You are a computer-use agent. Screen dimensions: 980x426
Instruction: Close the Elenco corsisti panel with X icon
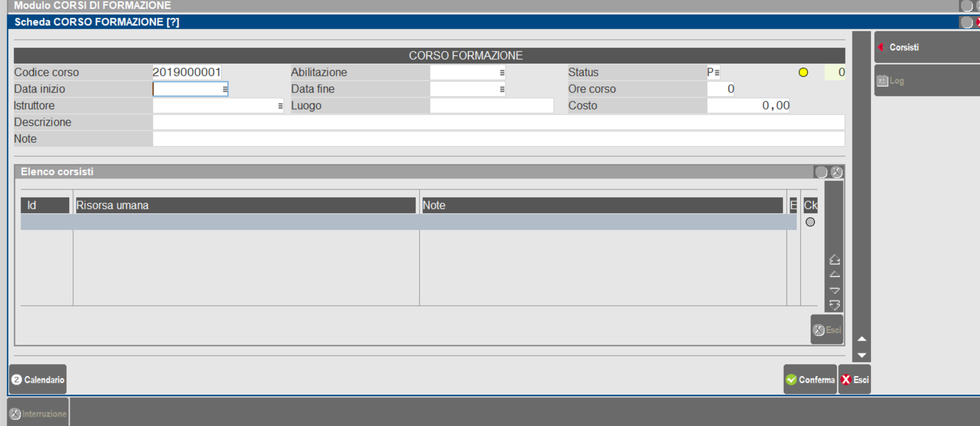[836, 172]
